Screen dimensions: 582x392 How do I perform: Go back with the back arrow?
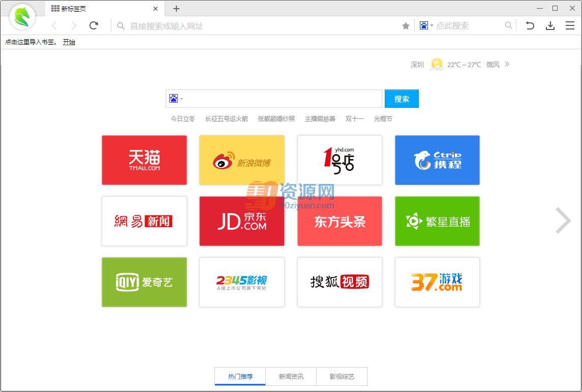(x=54, y=25)
